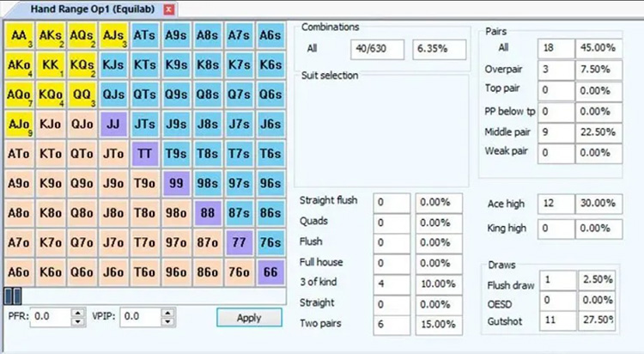Click the 66 pair cell

click(x=270, y=272)
